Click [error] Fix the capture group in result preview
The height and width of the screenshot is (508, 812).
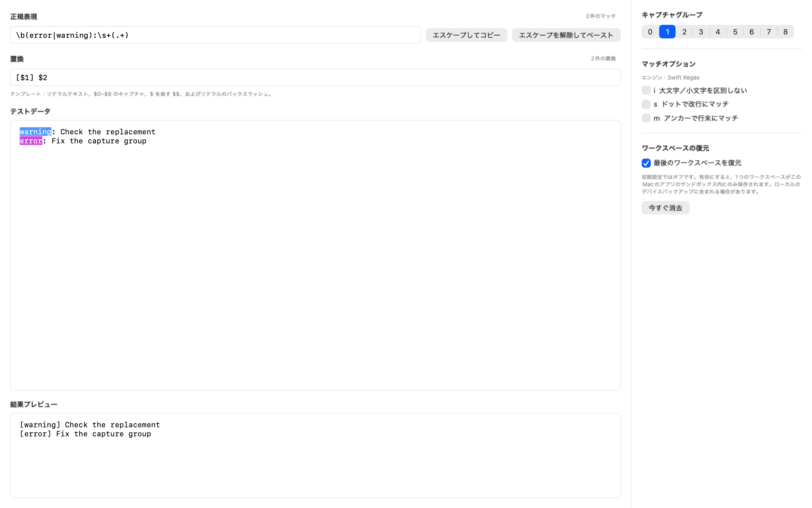[85, 434]
